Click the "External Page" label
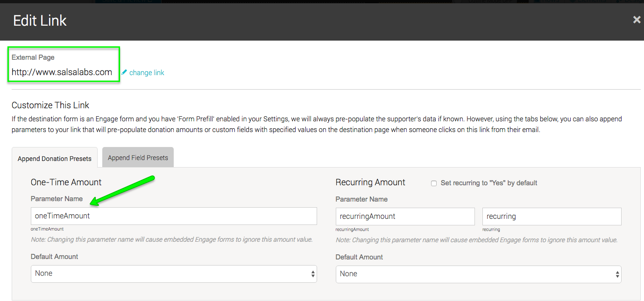This screenshot has height=301, width=644. [33, 57]
